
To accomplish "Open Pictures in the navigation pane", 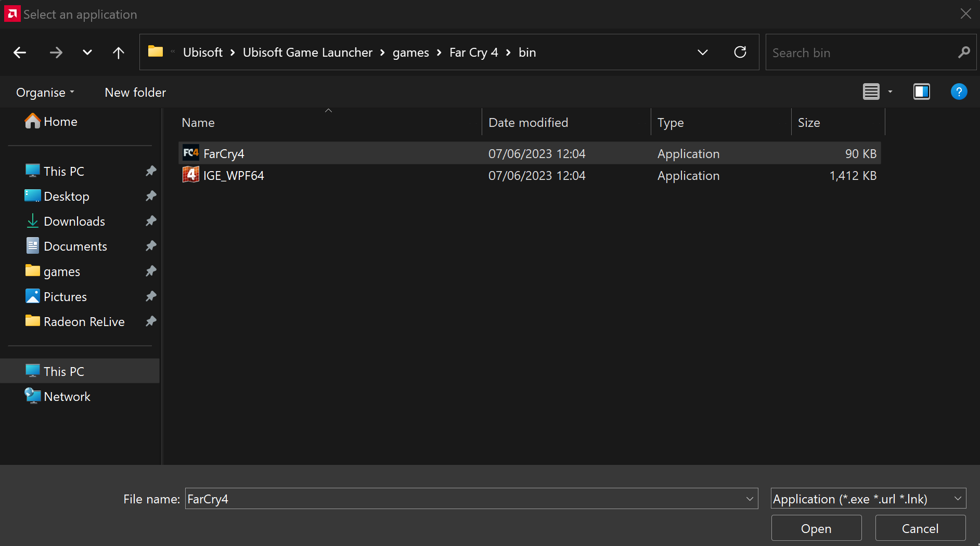I will click(x=56, y=296).
